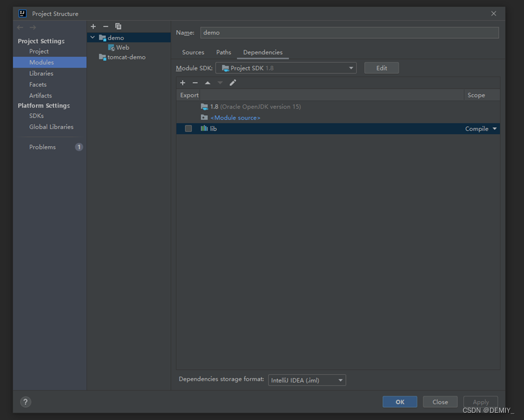Move dependency up in list
Image resolution: width=524 pixels, height=420 pixels.
pos(208,82)
